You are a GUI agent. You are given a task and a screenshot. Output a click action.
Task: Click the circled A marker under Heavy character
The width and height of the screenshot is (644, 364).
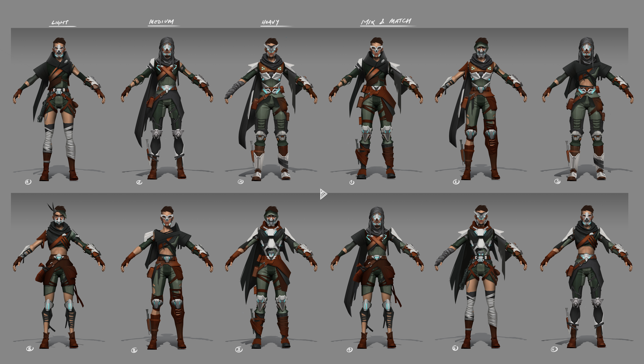point(241,182)
